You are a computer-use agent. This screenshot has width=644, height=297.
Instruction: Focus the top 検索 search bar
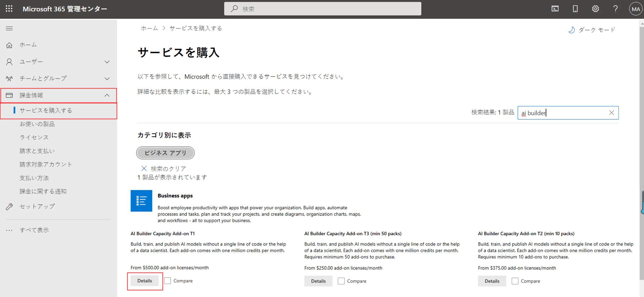point(323,9)
